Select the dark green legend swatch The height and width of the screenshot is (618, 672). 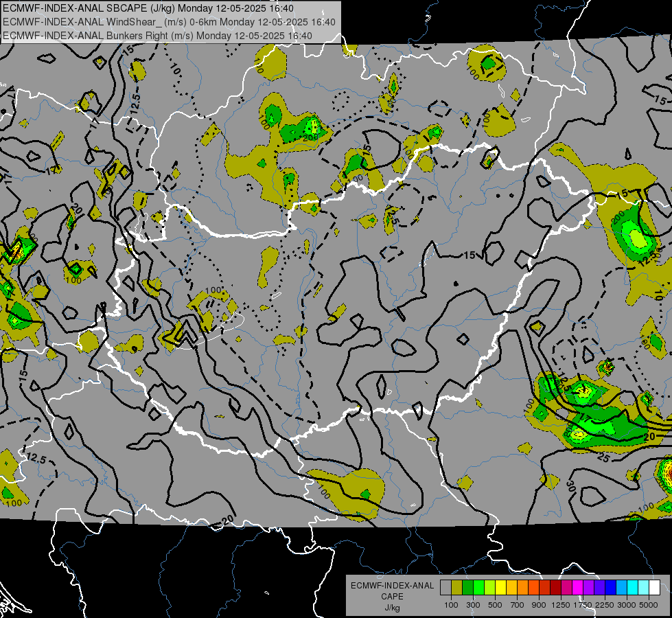(467, 587)
